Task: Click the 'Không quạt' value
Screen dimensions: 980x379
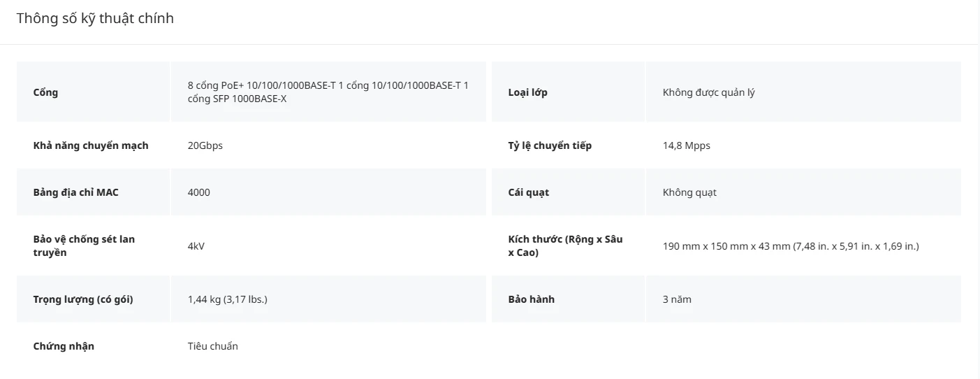Action: pos(689,192)
